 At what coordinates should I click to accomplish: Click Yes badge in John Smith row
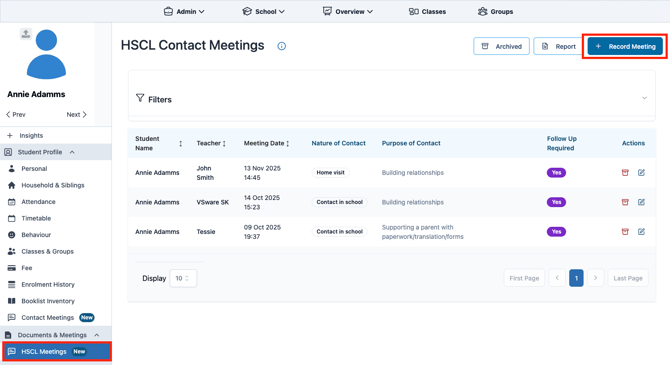coord(556,173)
